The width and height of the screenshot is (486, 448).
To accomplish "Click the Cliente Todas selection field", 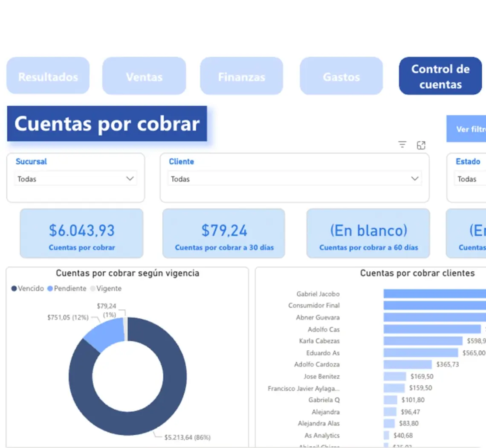I will (295, 179).
